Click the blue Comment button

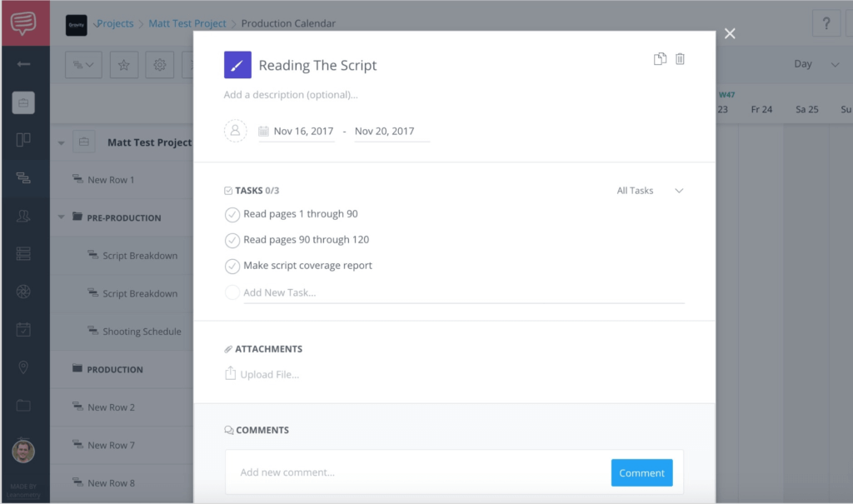tap(641, 472)
